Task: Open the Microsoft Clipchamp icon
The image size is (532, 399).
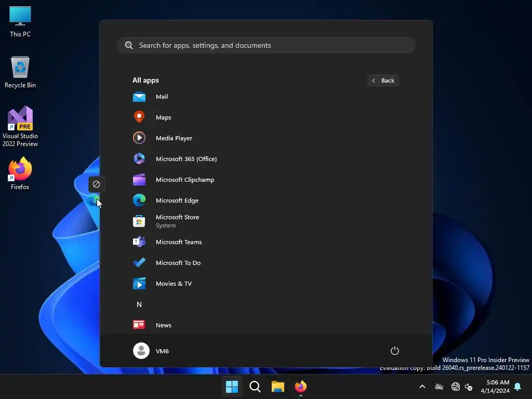Action: [x=139, y=179]
